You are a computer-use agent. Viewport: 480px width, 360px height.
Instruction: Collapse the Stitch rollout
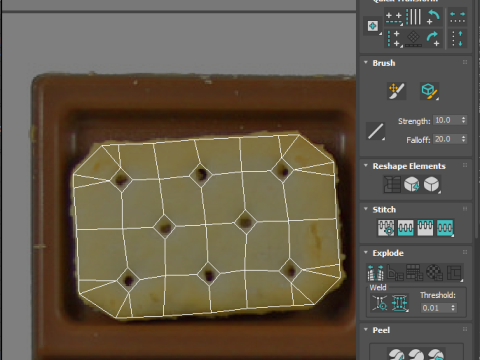pos(366,209)
